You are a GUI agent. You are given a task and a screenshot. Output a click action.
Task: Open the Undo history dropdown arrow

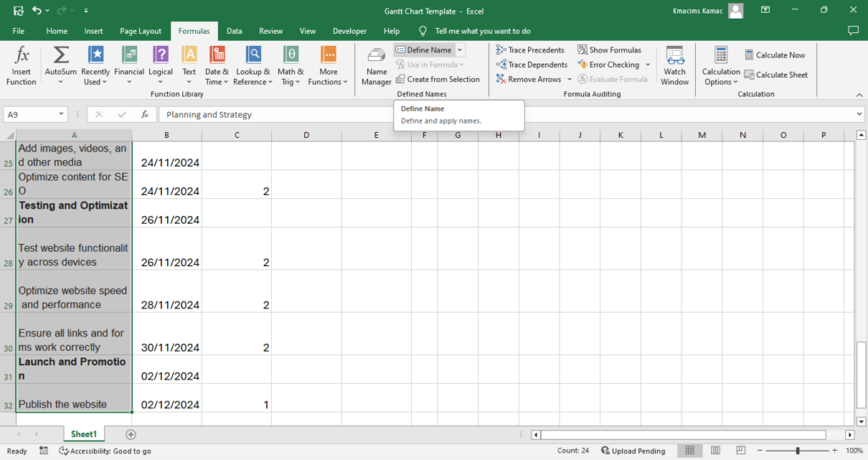[x=47, y=10]
